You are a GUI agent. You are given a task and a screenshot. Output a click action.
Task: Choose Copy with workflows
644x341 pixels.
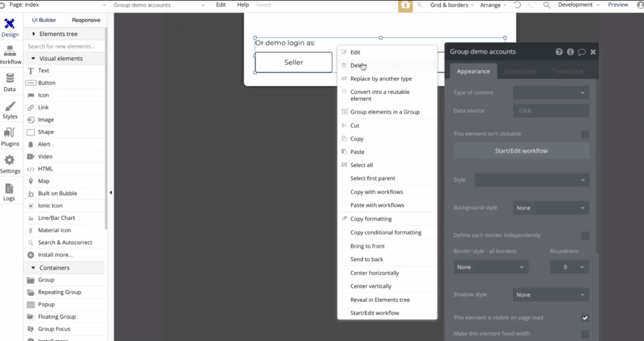[387, 192]
